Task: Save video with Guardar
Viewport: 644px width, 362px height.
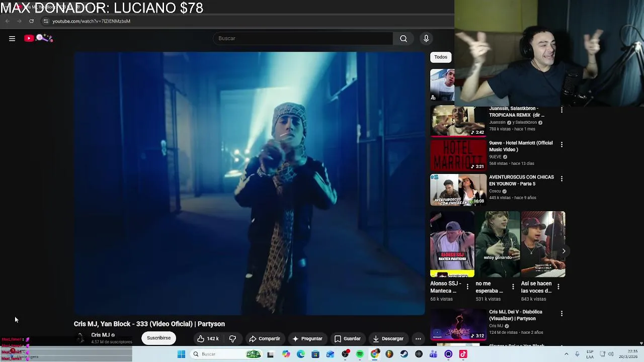Action: point(347,339)
